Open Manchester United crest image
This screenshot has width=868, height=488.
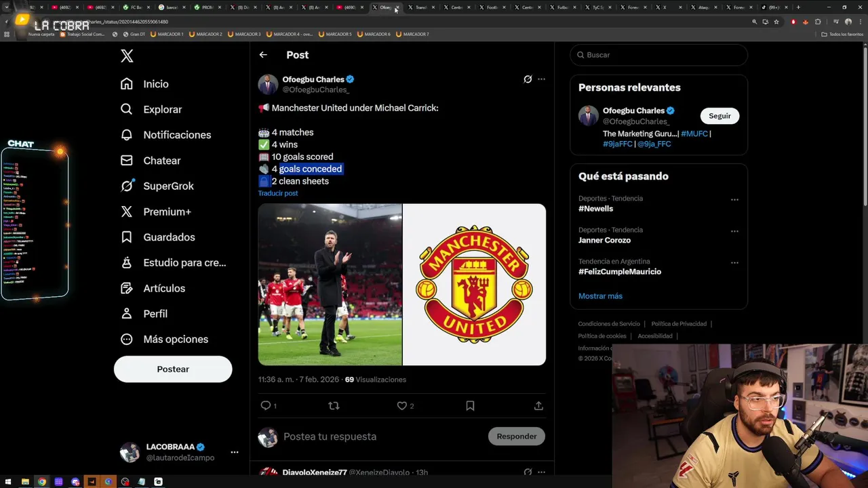coord(474,285)
